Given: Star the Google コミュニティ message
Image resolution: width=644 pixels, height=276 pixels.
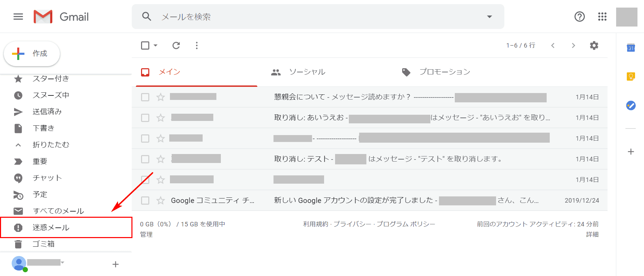Looking at the screenshot, I should pos(161,201).
